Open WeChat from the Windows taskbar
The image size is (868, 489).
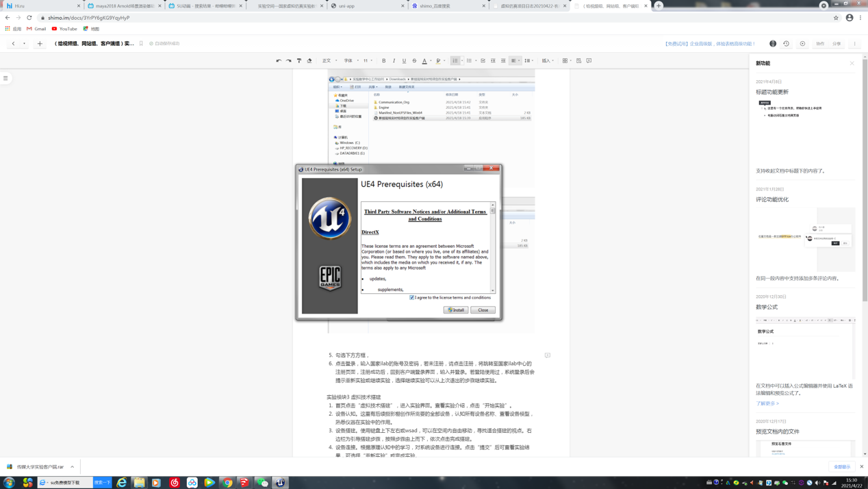[x=262, y=483]
